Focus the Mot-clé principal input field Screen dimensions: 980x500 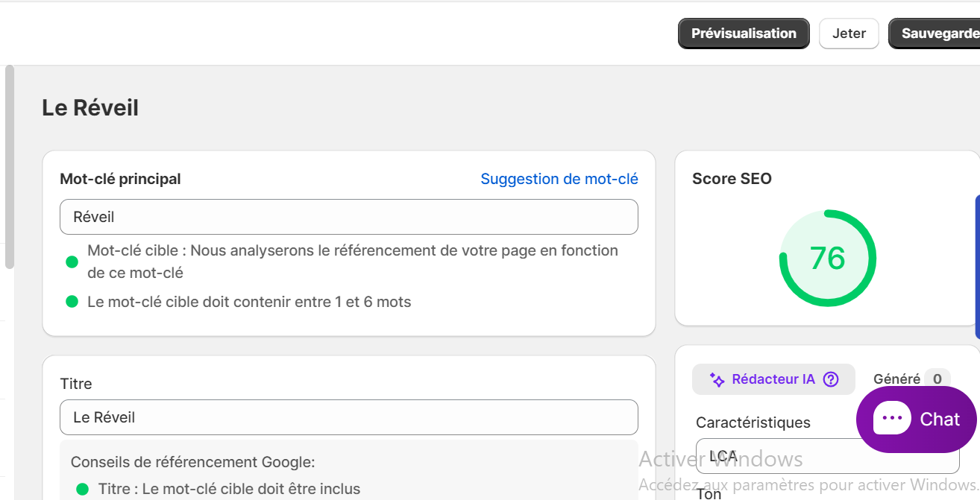tap(349, 217)
